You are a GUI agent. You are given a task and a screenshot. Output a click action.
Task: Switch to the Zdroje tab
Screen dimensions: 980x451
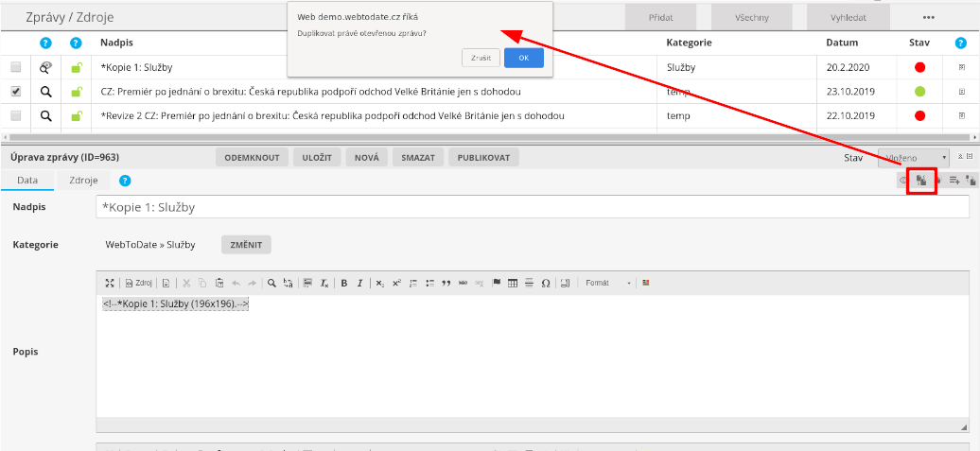[x=83, y=180]
